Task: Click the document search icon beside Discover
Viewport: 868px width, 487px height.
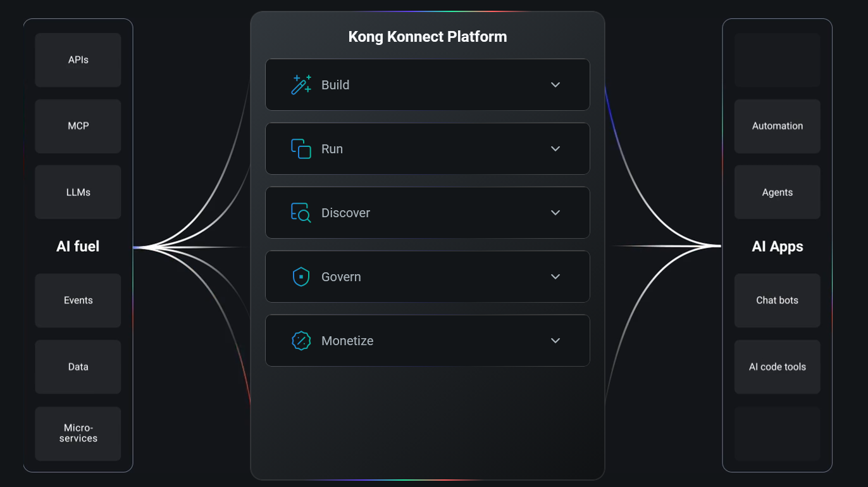Action: (x=302, y=212)
